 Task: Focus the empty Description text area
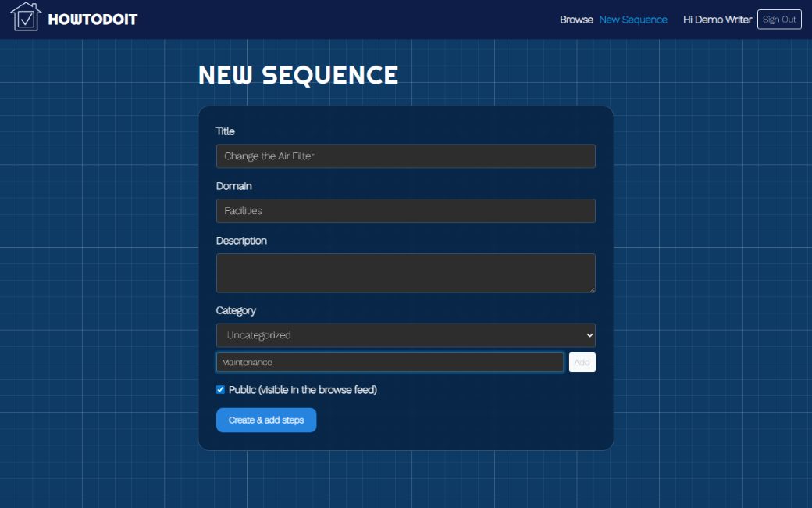(x=405, y=274)
